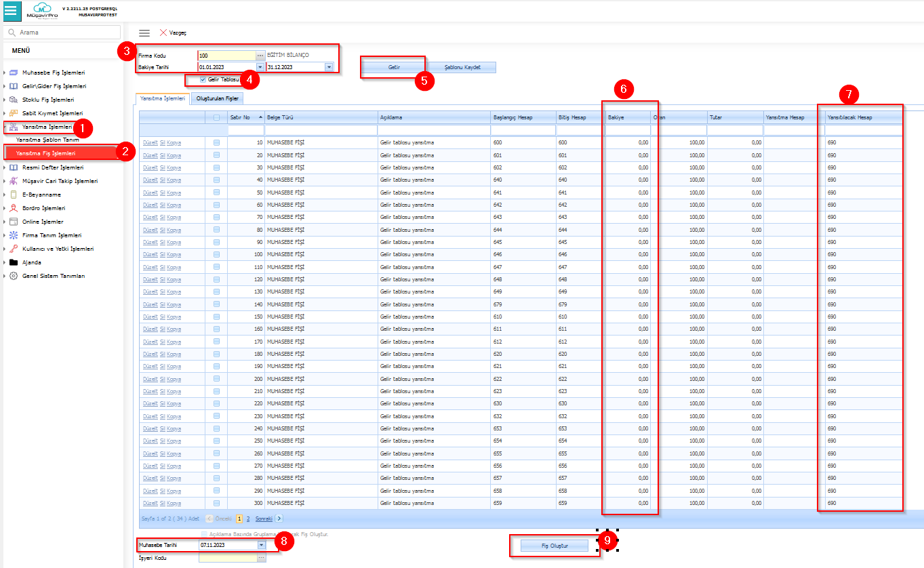Click the Fiş Oluştur button

click(x=555, y=545)
